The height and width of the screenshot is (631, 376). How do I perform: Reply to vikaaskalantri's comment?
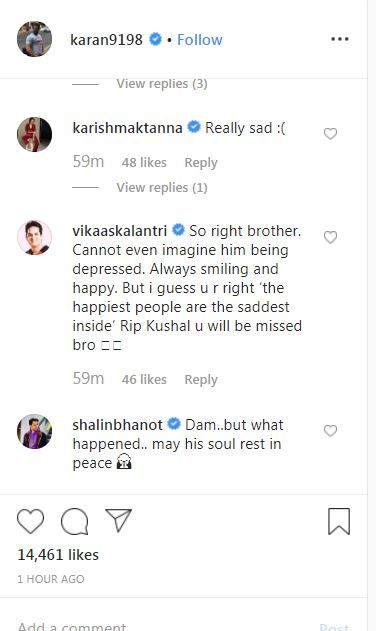(x=201, y=379)
